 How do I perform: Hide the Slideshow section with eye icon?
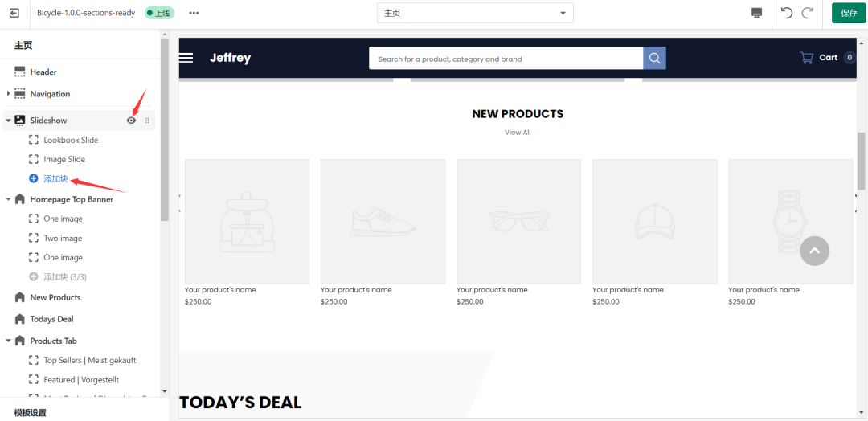(132, 121)
